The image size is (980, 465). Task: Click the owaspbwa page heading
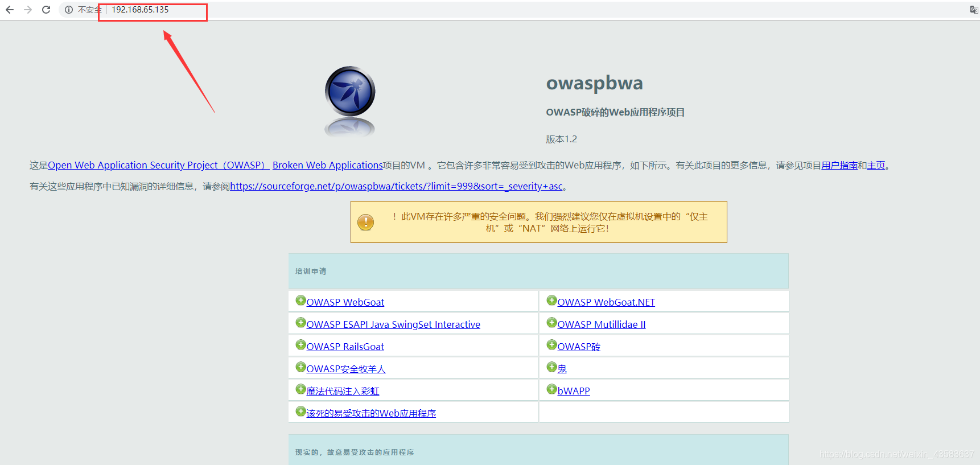tap(595, 83)
